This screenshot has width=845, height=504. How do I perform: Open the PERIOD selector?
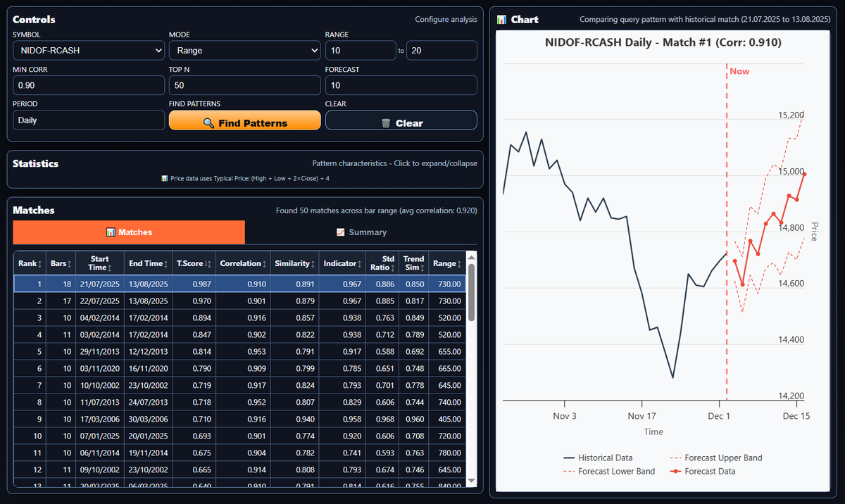(88, 120)
